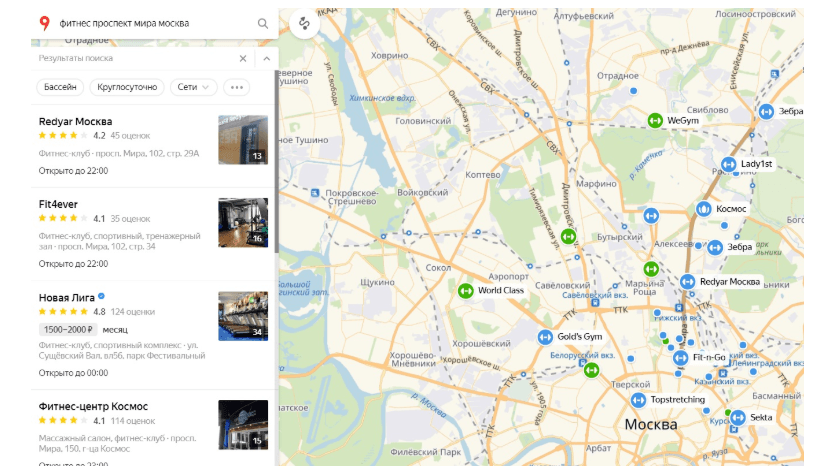Select the Redyar Москва map marker

(688, 282)
